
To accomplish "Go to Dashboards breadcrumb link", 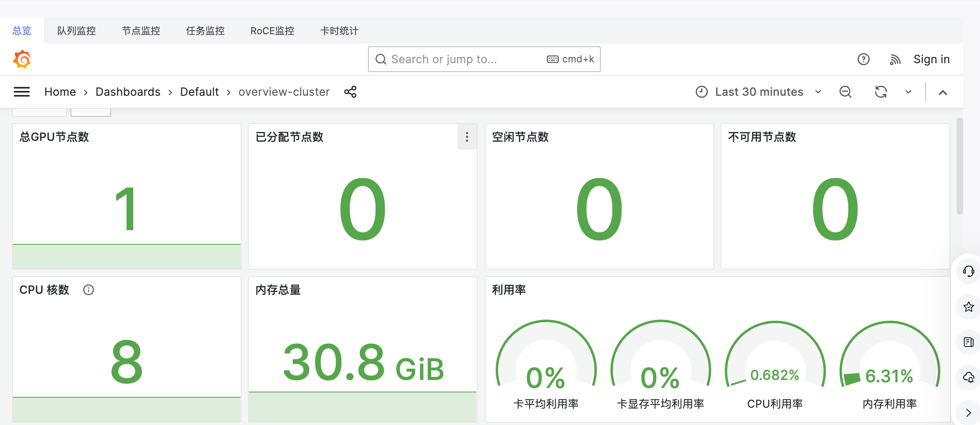I will pyautogui.click(x=128, y=92).
